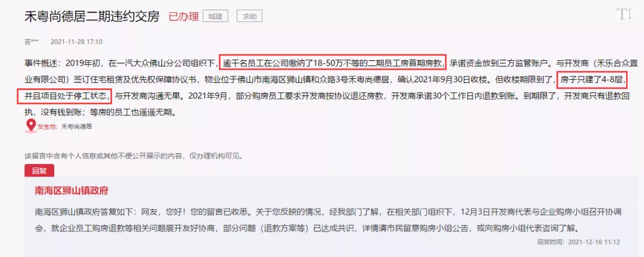Click the privacy notice about 个人信息
The image size is (644, 257).
coord(134,156)
